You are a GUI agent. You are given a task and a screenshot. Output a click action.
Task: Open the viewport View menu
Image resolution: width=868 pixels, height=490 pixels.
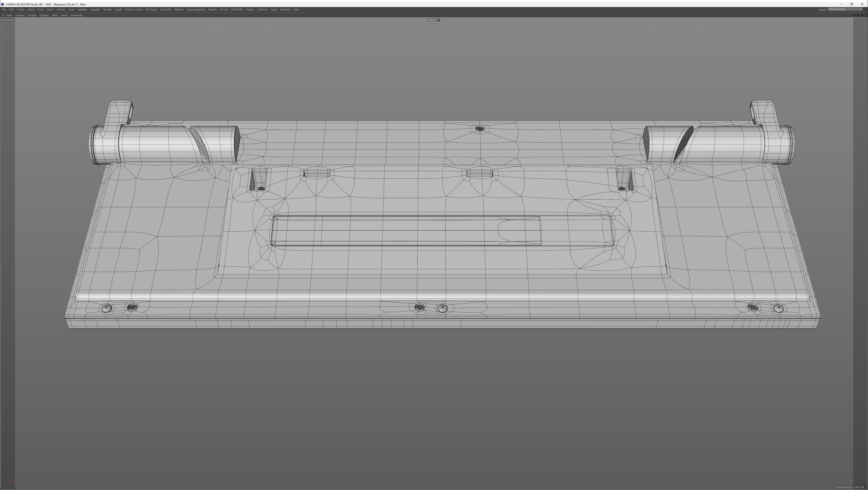point(9,15)
